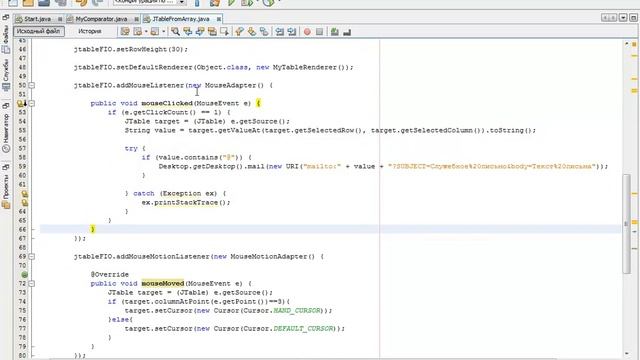Open the forward navigation dropdown arrow
Screen dimensions: 640x360
(x=164, y=32)
